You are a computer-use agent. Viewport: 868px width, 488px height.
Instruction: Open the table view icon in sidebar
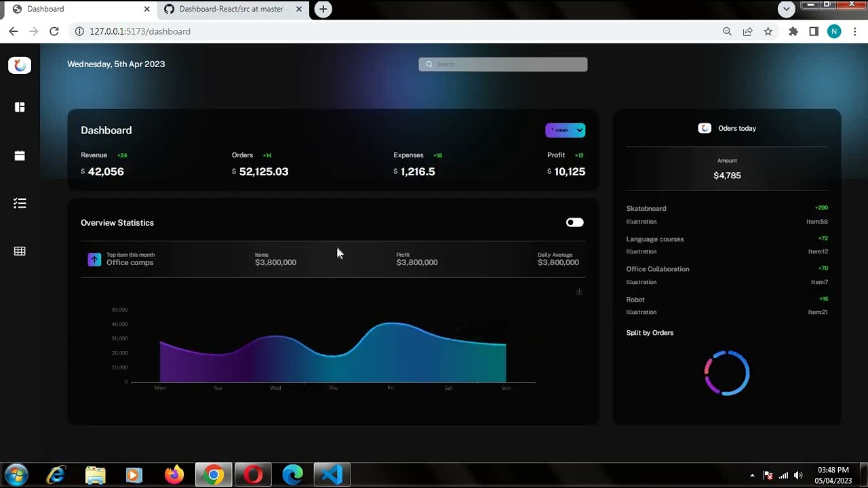[x=20, y=251]
